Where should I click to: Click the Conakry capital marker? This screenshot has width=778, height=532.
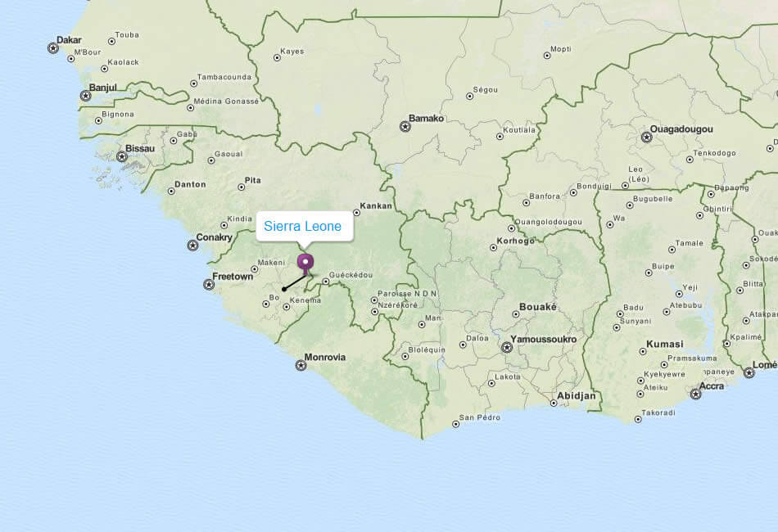(x=192, y=245)
